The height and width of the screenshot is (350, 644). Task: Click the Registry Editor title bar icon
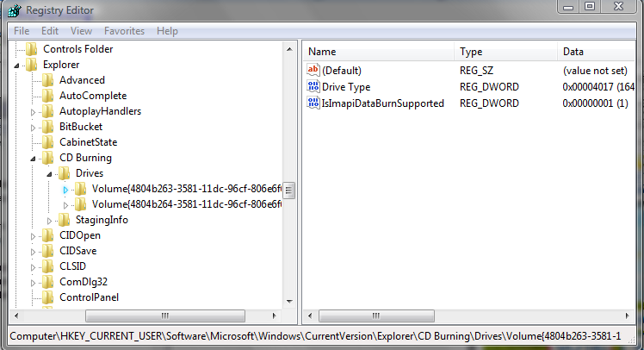[15, 10]
